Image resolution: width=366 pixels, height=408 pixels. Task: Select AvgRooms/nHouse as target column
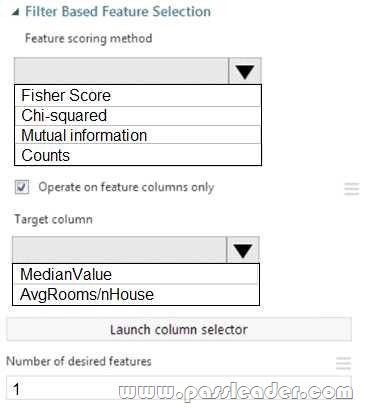click(136, 295)
